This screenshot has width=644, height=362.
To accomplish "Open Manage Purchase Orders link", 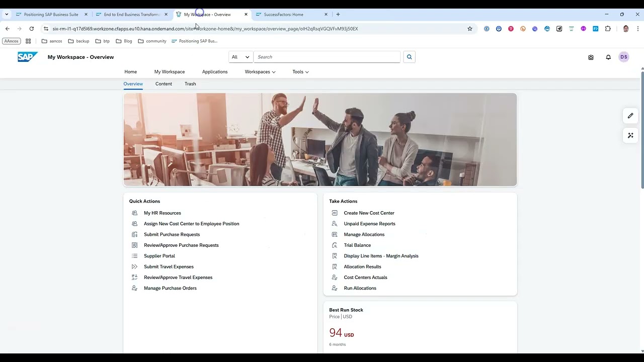I will pos(170,288).
